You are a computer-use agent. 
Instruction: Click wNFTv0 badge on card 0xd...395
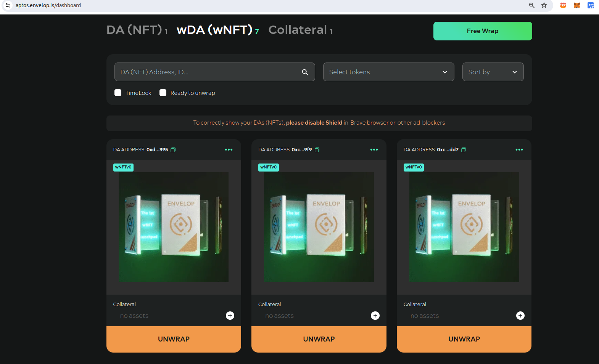coord(123,167)
